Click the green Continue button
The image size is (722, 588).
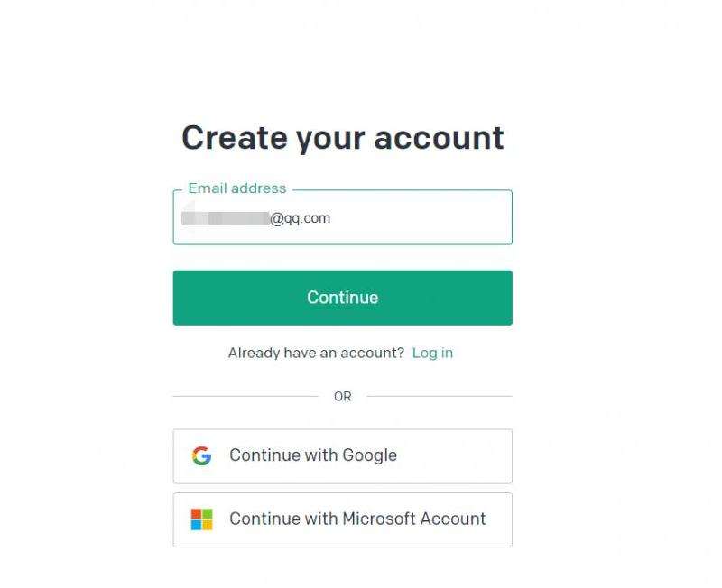tap(343, 298)
